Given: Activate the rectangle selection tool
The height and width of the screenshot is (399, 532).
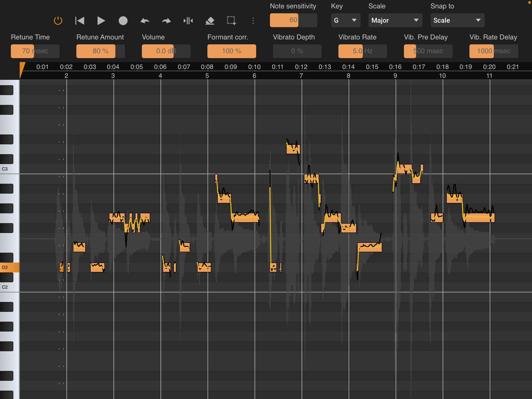Looking at the screenshot, I should pyautogui.click(x=231, y=21).
